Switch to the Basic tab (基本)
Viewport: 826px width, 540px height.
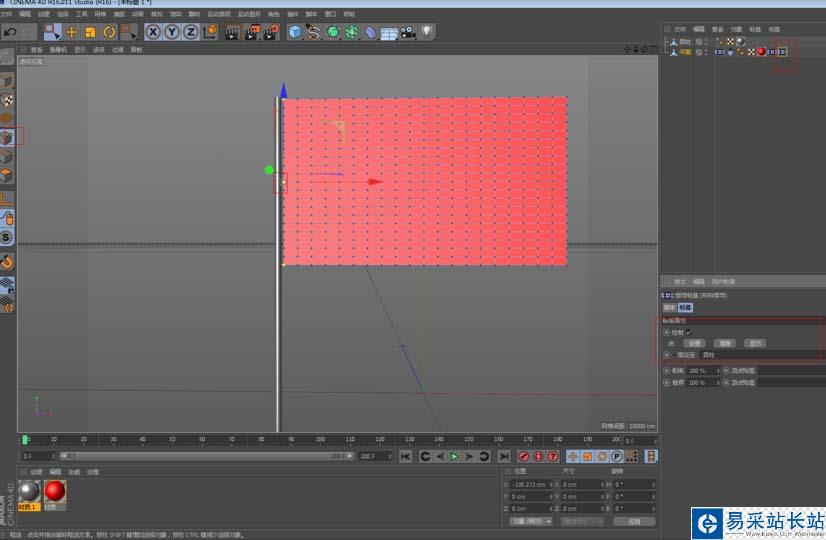point(669,308)
